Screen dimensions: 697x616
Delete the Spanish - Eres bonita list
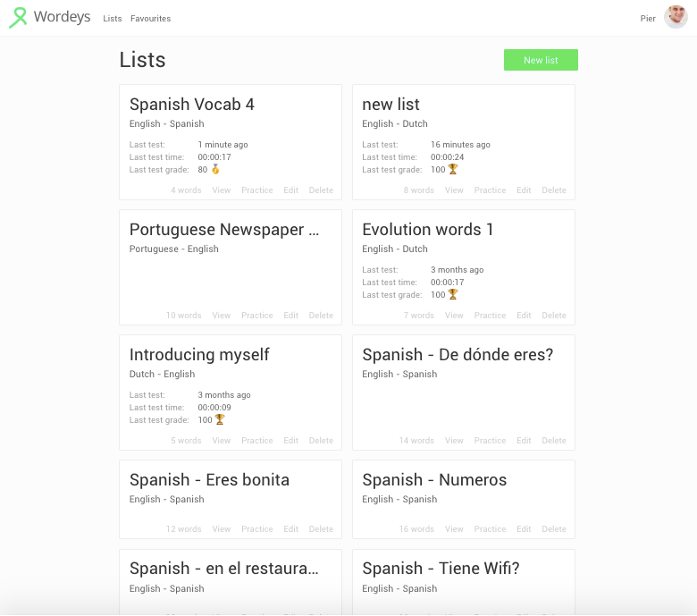coord(321,528)
